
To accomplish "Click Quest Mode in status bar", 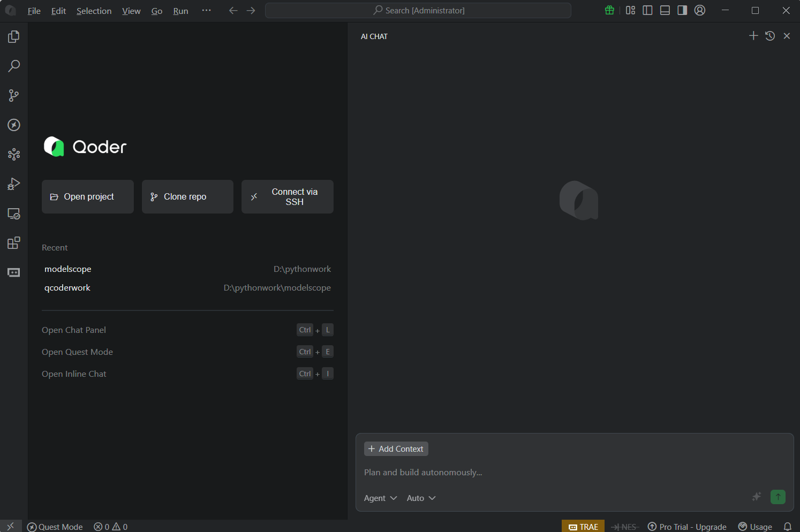I will [55, 527].
